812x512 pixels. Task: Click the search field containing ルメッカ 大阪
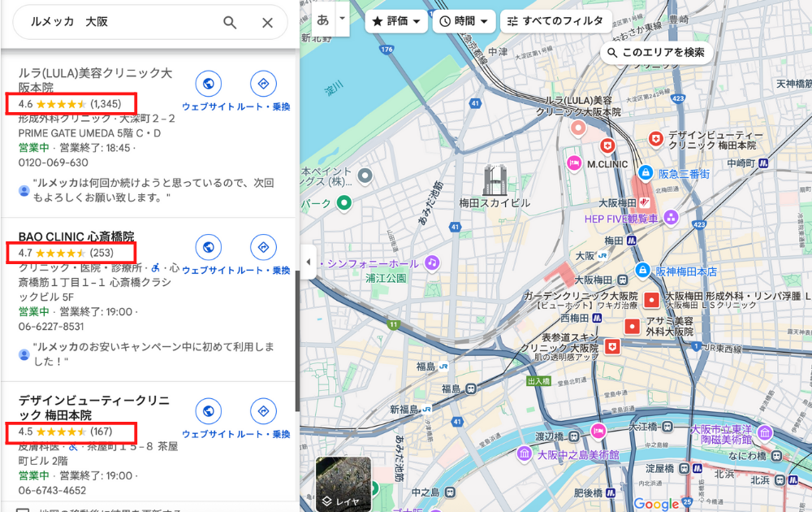click(x=150, y=22)
